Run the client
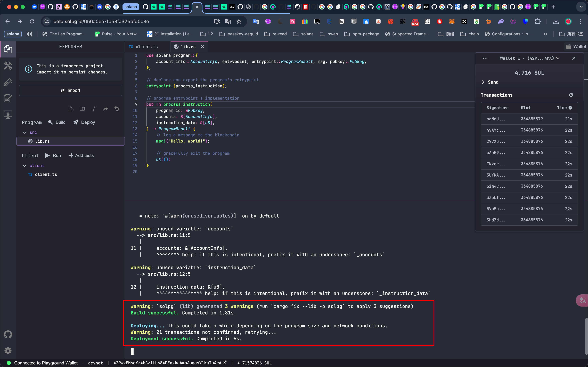The height and width of the screenshot is (367, 588). pyautogui.click(x=53, y=155)
